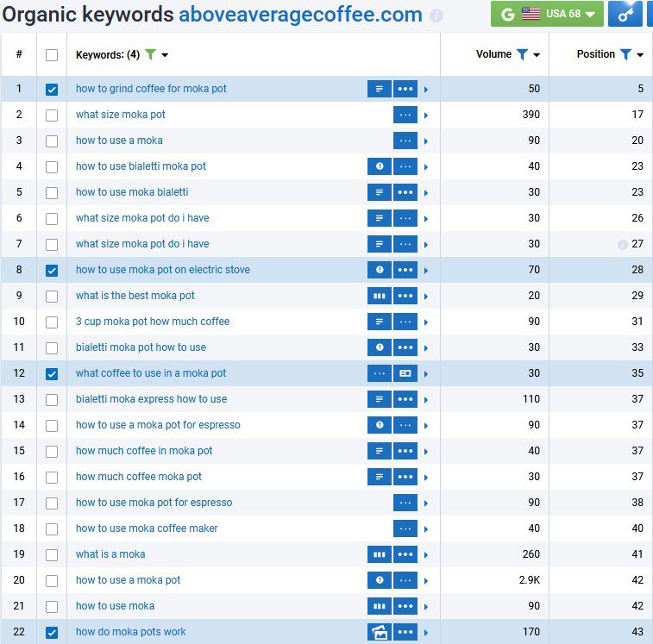Uncheck 'what coffee to use in a moka pot' checkbox
This screenshot has width=653, height=644.
click(x=52, y=374)
